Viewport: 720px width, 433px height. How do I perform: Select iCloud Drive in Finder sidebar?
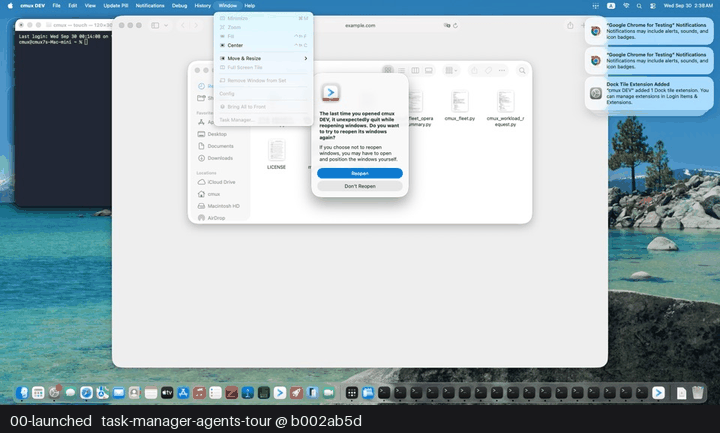[x=221, y=182]
